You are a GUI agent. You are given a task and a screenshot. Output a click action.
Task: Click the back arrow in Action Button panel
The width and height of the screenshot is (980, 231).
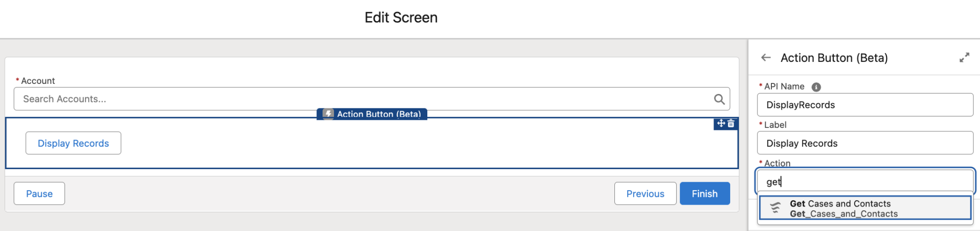(x=766, y=58)
